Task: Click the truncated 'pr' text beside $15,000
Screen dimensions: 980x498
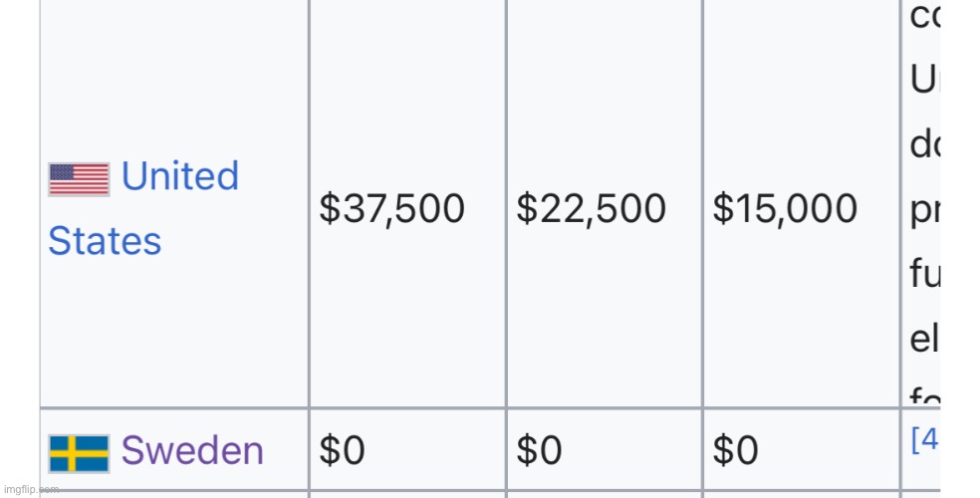Action: (924, 211)
